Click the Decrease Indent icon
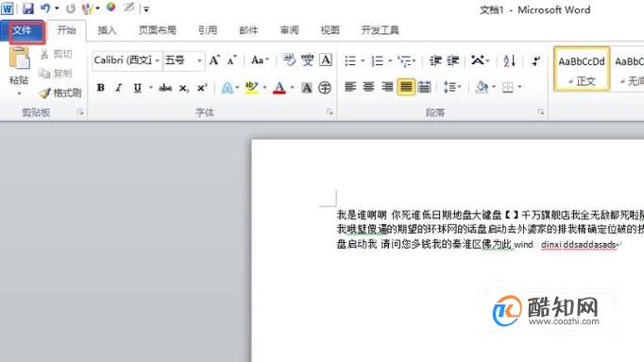This screenshot has width=644, height=362. coord(435,60)
